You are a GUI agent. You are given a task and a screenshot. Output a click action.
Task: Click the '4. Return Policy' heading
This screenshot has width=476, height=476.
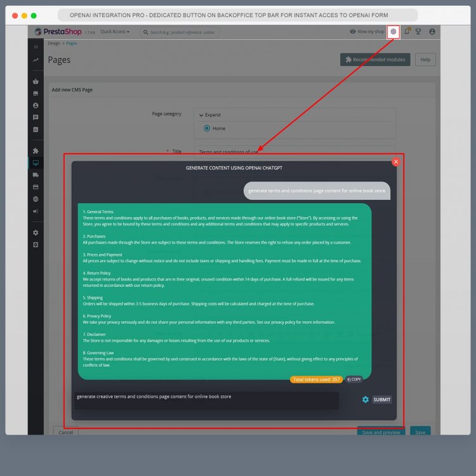point(96,273)
